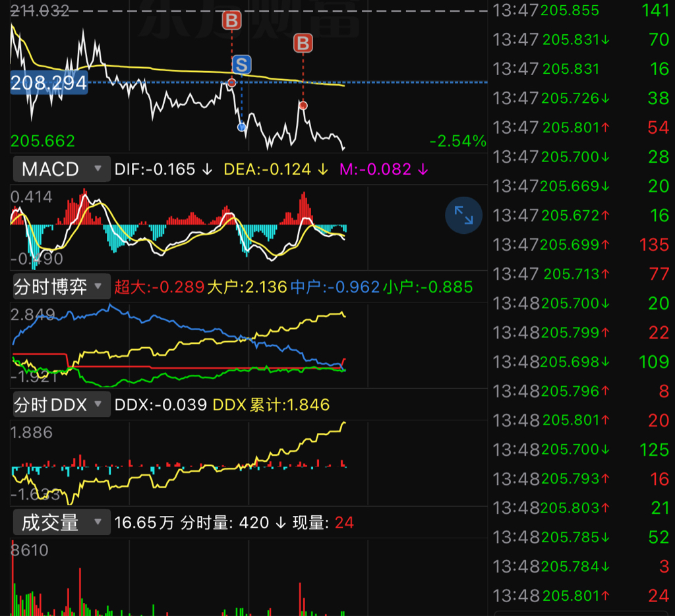Click 超大:-0.289 value
Screen dimensions: 675x616
tap(160, 287)
